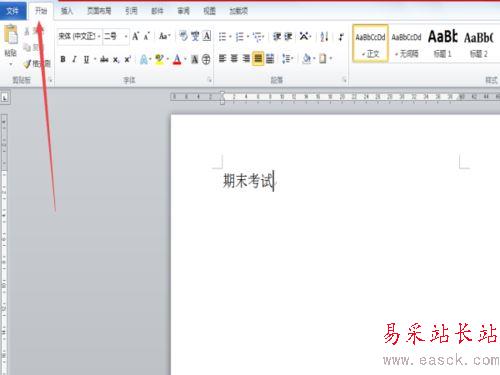This screenshot has height=375, width=500.
Task: Open the font name dropdown 宋体
Action: point(79,36)
